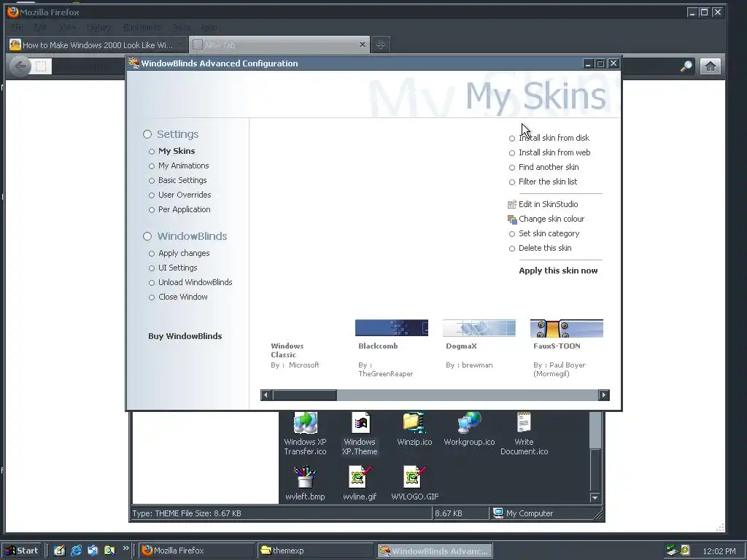Click Firefox home button
The image size is (747, 560).
click(710, 66)
